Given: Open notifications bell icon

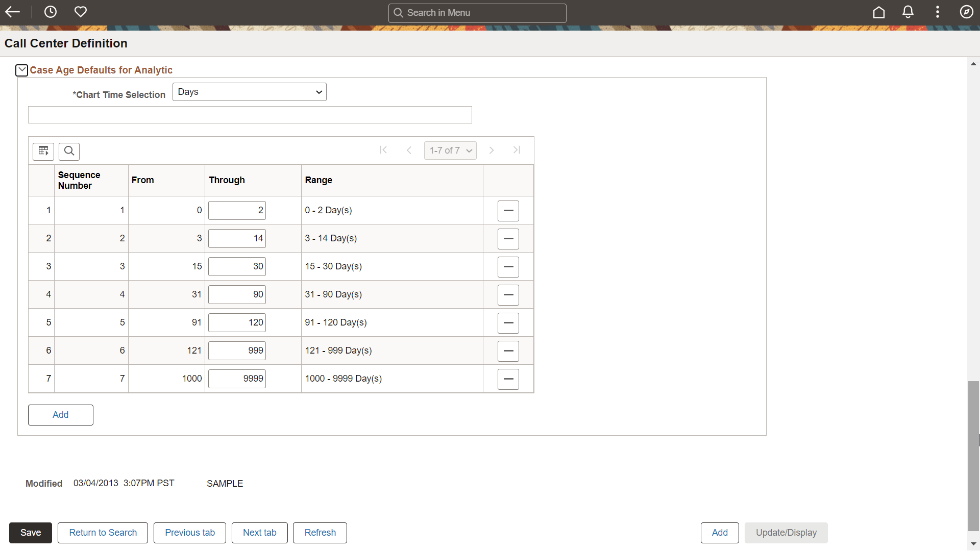Looking at the screenshot, I should pos(908,12).
